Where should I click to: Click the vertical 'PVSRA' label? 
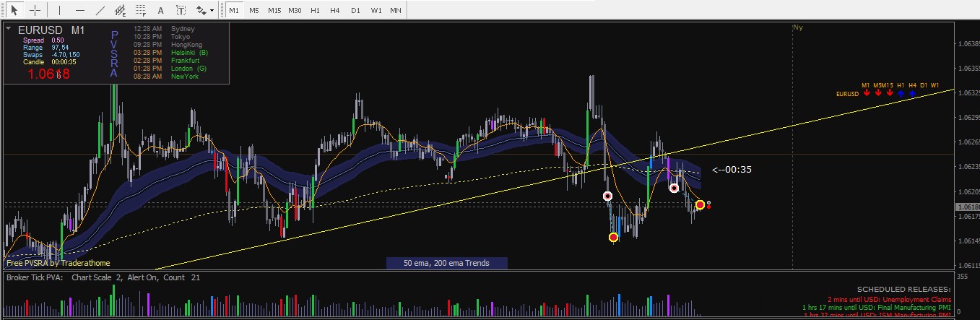point(114,53)
